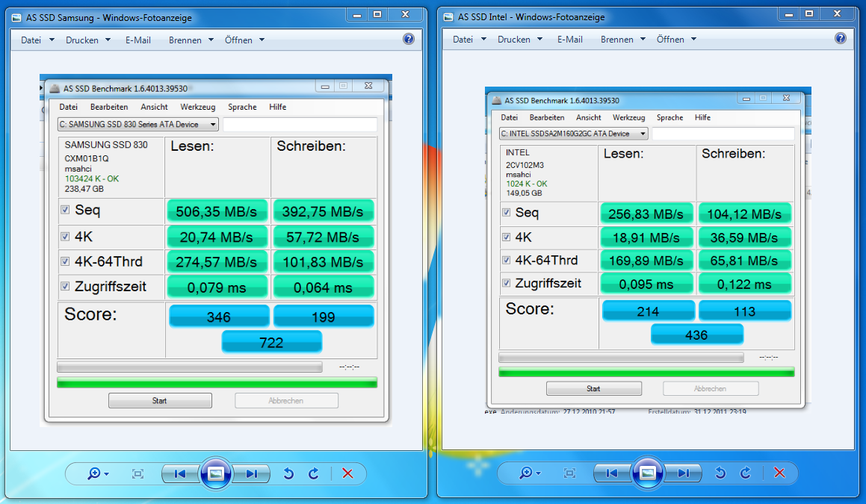Expand Samsung SSD 830 drive dropdown
Screen dimensions: 866x504
138,124
